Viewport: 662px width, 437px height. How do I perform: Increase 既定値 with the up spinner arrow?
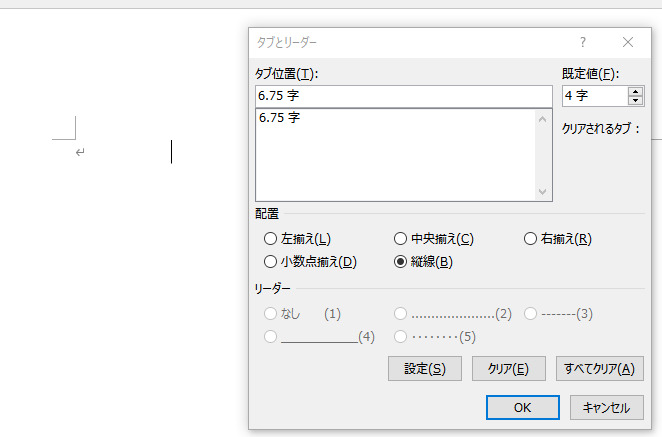[635, 92]
